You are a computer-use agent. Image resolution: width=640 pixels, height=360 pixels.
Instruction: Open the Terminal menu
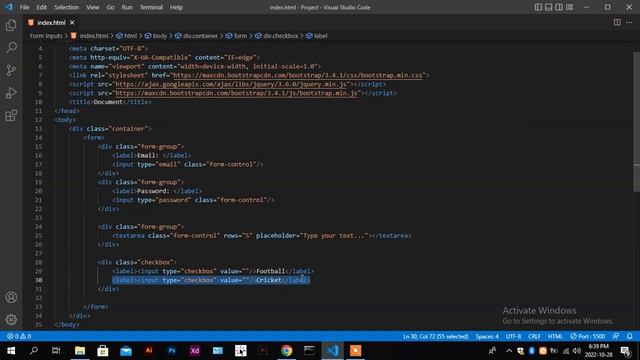click(151, 7)
